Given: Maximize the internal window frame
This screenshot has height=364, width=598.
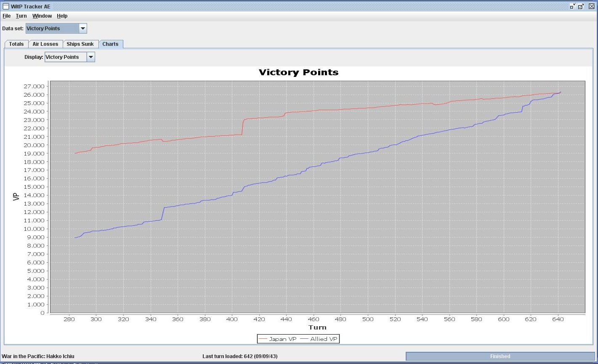Looking at the screenshot, I should [581, 6].
